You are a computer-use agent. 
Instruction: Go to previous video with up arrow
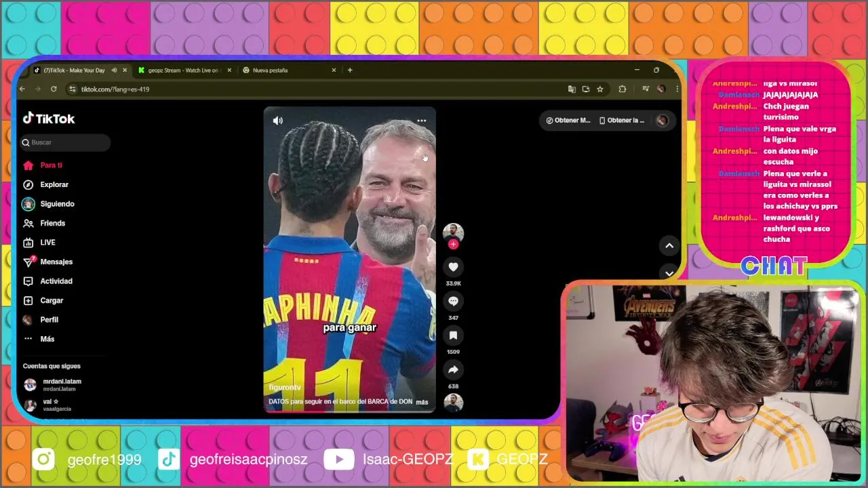pyautogui.click(x=669, y=246)
